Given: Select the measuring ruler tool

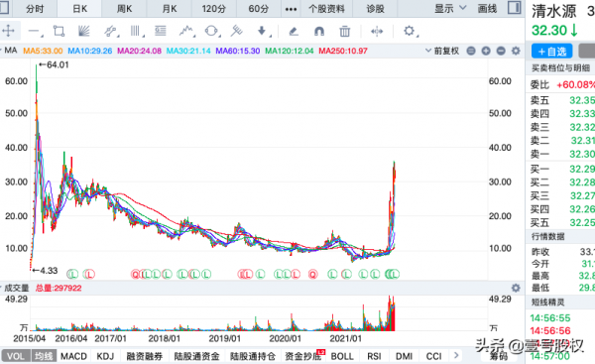Looking at the screenshot, I should (x=236, y=31).
